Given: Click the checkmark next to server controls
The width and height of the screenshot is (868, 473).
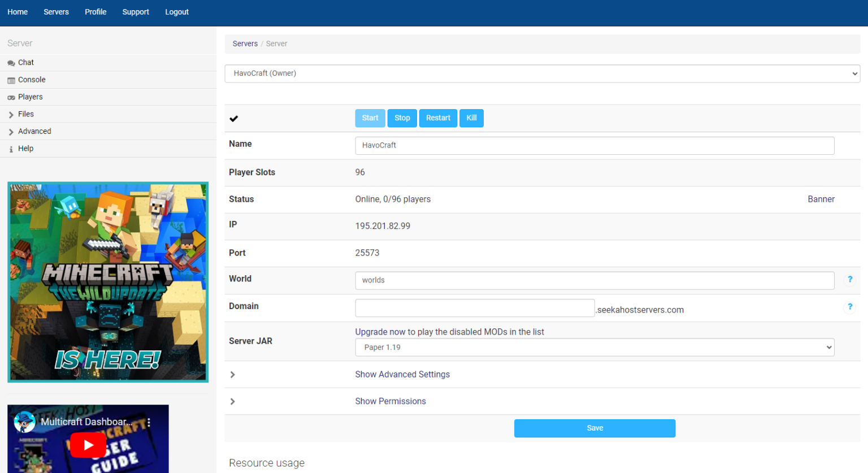Looking at the screenshot, I should pos(233,118).
